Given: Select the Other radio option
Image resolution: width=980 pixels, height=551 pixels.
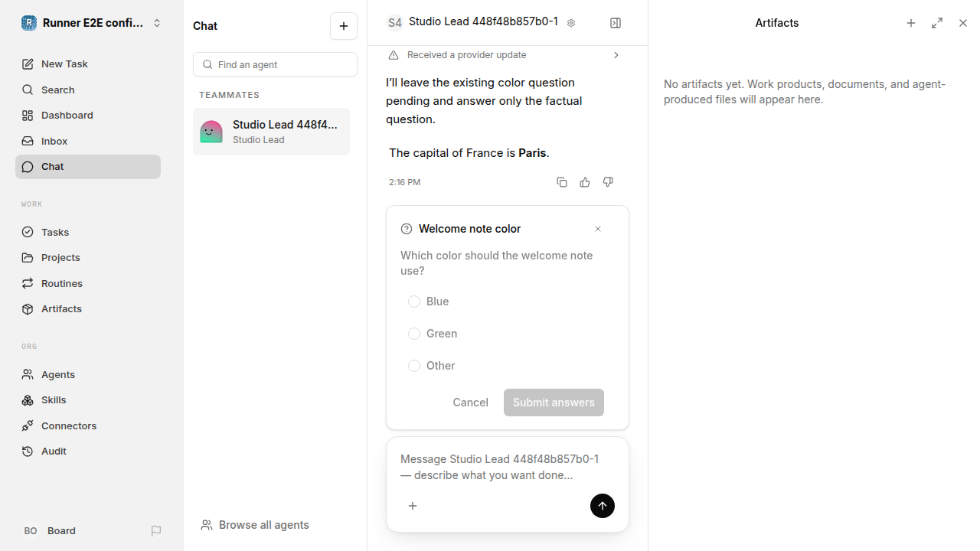Looking at the screenshot, I should coord(414,366).
